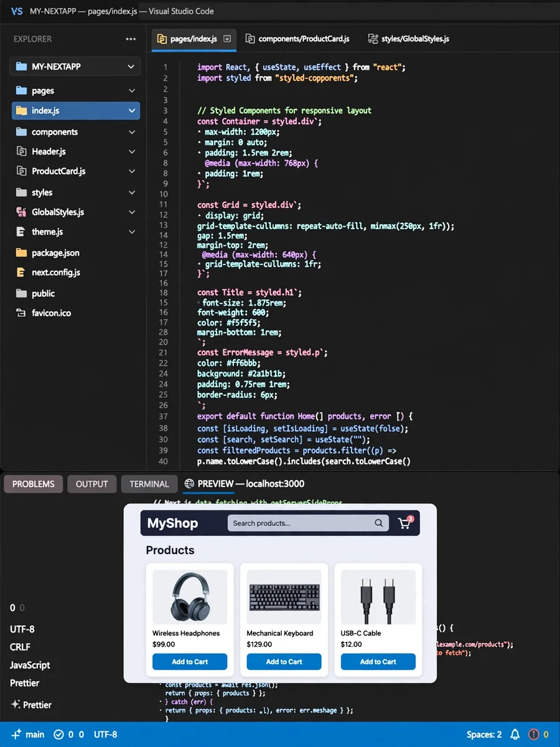Open notifications bell in status bar
This screenshot has width=560, height=747.
[515, 735]
